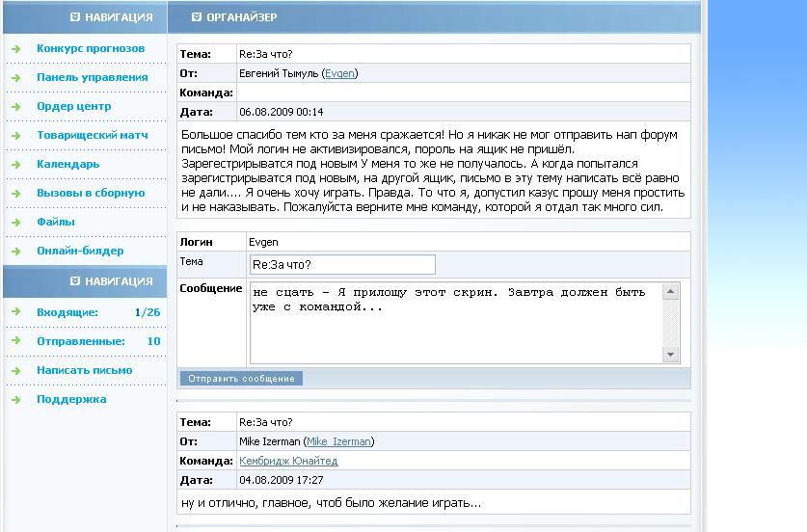This screenshot has width=807, height=532.
Task: Open the Календарь menu item
Action: 67,165
